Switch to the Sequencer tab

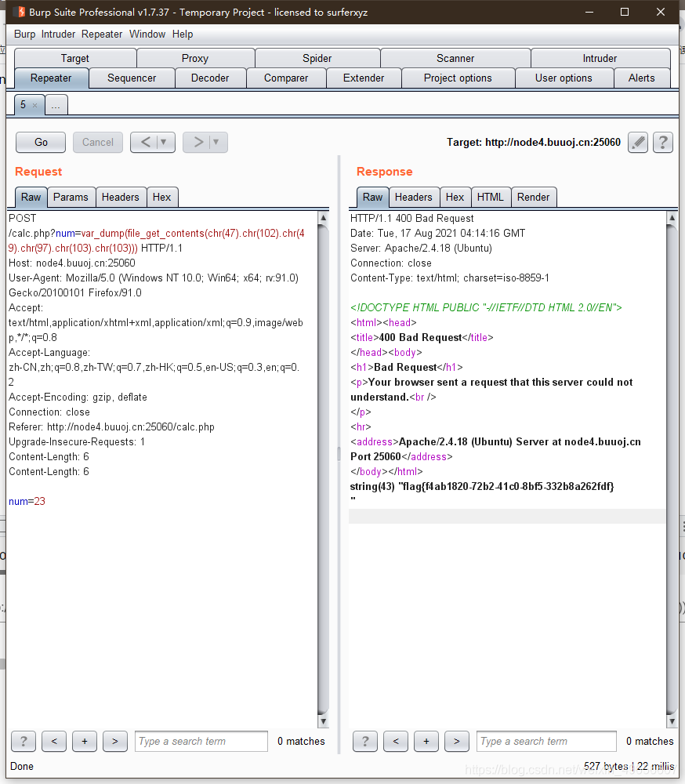pyautogui.click(x=132, y=78)
